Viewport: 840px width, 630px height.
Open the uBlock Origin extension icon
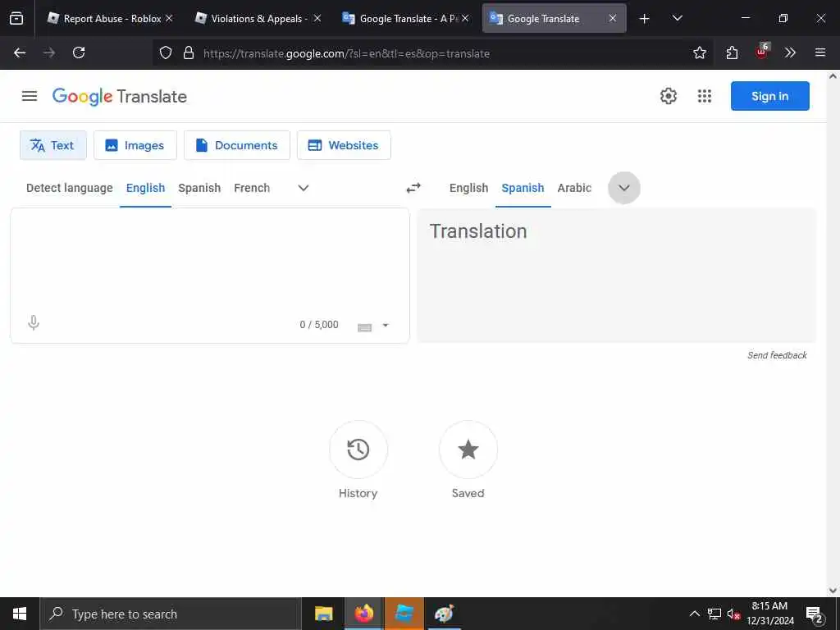pos(762,52)
